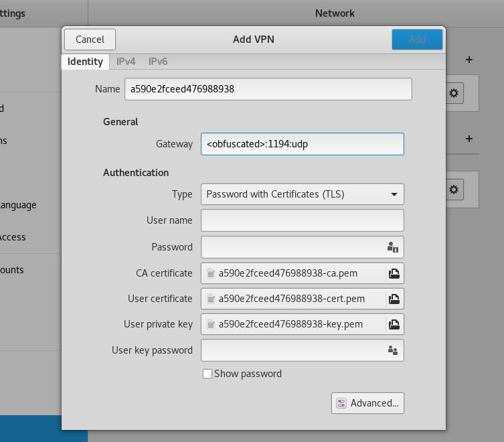
Task: Switch to the Identity tab
Action: (x=85, y=62)
